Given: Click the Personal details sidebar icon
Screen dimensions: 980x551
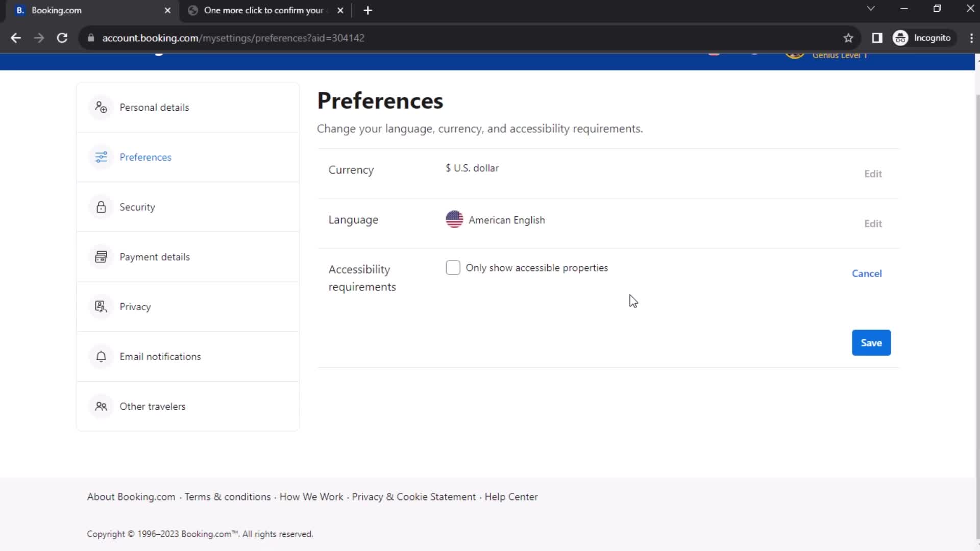Looking at the screenshot, I should 100,107.
